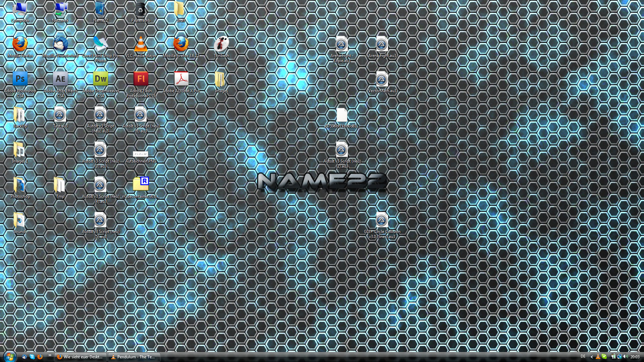The height and width of the screenshot is (362, 644).
Task: Select the Adobe Acrobat X Pro icon
Action: coord(181,79)
